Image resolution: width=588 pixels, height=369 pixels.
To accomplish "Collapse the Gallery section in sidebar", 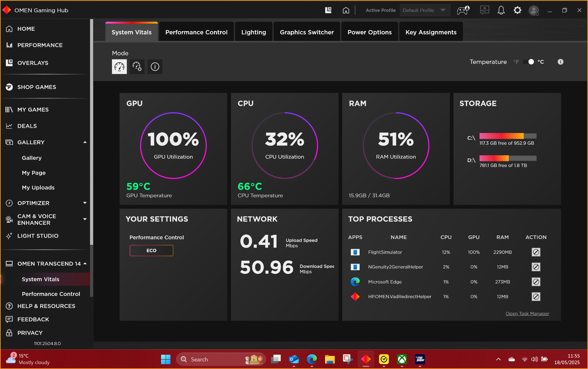I will (x=85, y=142).
